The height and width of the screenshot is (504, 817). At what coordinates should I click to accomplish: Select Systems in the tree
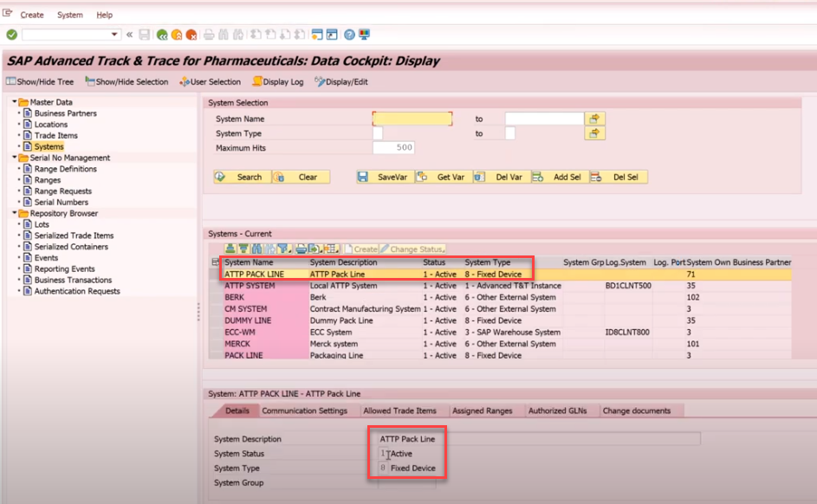click(49, 146)
